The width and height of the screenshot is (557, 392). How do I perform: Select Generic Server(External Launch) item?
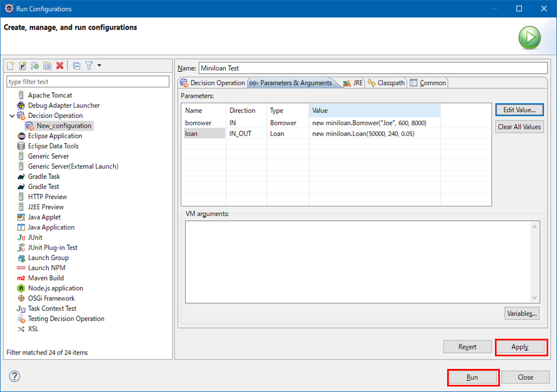73,166
